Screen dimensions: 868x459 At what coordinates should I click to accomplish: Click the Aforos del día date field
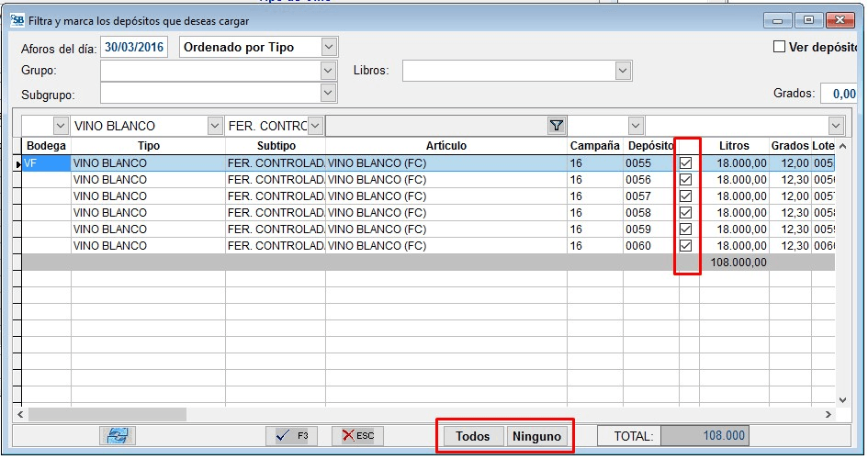point(134,47)
